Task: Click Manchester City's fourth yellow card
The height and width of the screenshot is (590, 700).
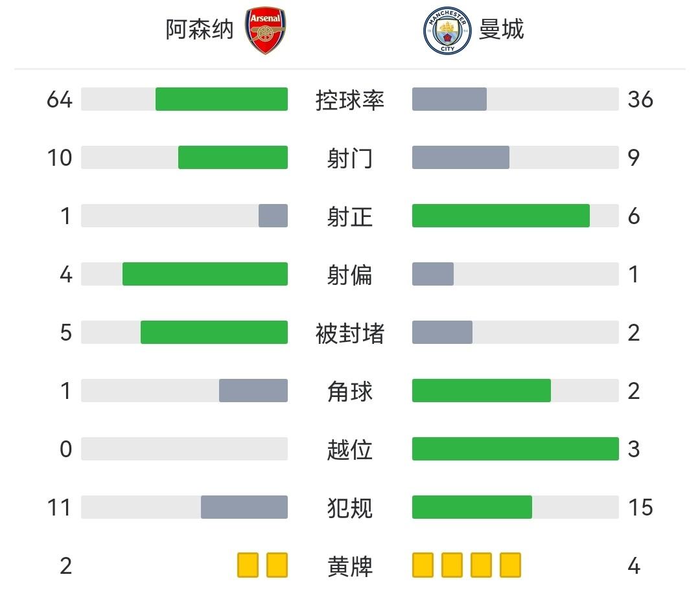Action: point(510,565)
